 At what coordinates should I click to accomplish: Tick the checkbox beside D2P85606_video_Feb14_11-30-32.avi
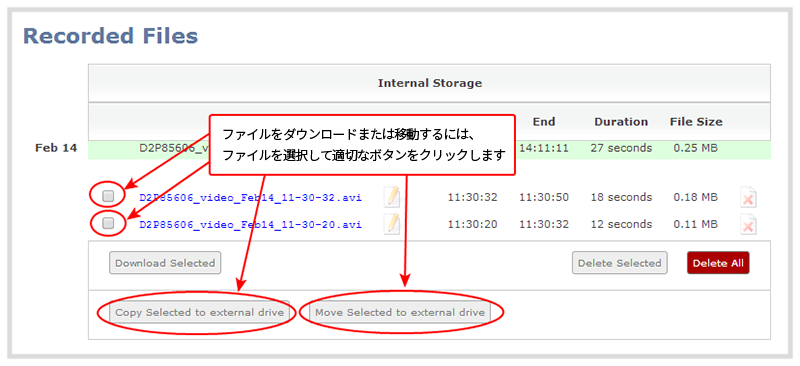point(108,196)
